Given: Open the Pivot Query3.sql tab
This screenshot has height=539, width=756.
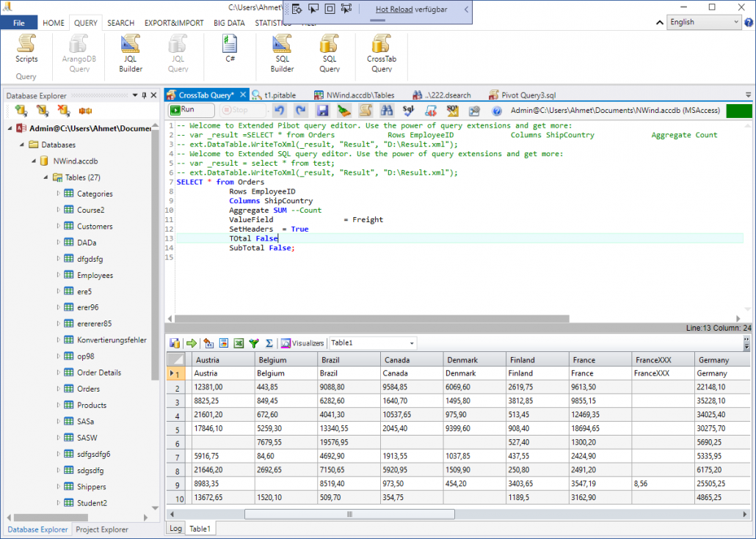Looking at the screenshot, I should [x=522, y=95].
